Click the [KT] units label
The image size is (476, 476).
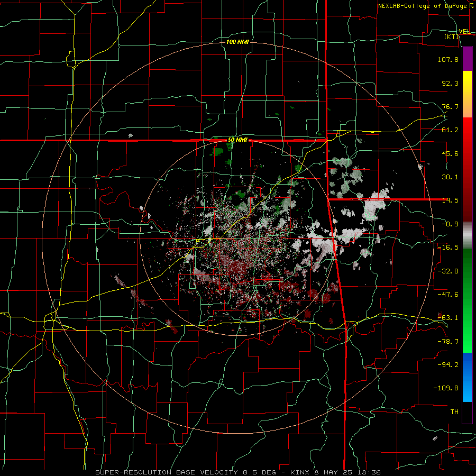pyautogui.click(x=452, y=37)
